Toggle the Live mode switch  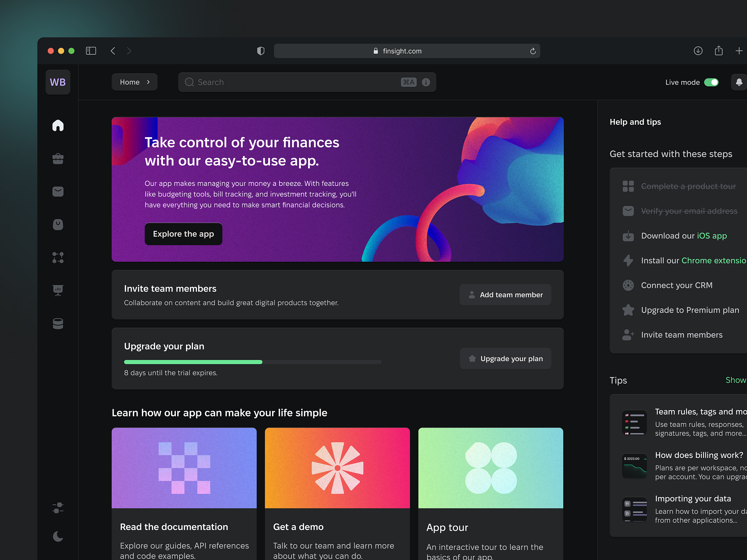pyautogui.click(x=711, y=82)
